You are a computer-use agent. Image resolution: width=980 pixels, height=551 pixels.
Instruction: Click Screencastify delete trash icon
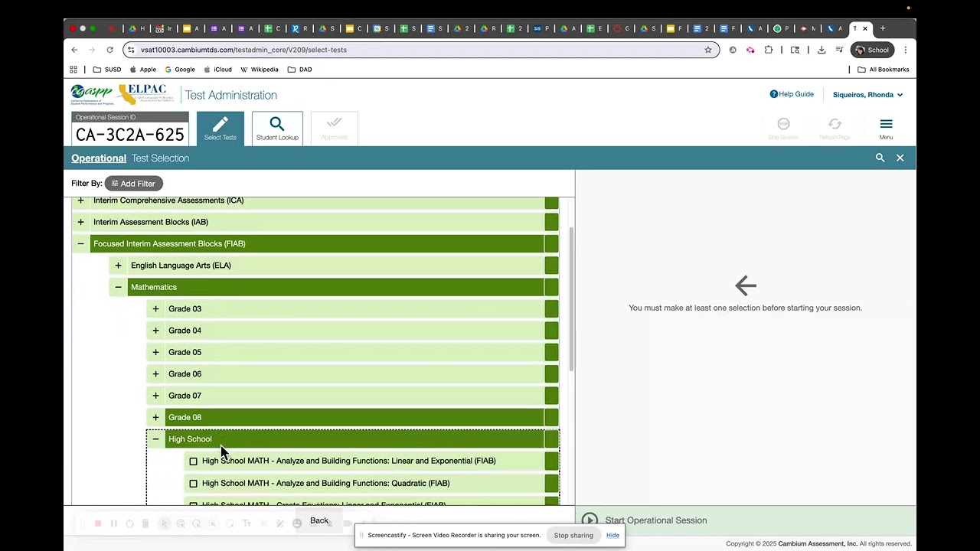145,523
